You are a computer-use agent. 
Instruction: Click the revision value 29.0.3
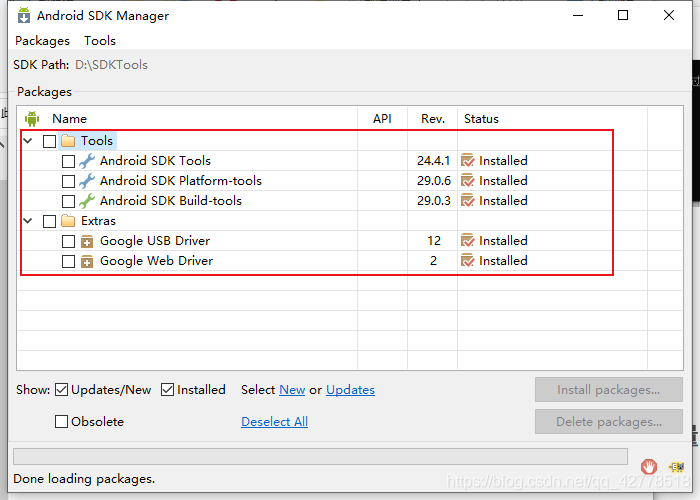point(434,201)
